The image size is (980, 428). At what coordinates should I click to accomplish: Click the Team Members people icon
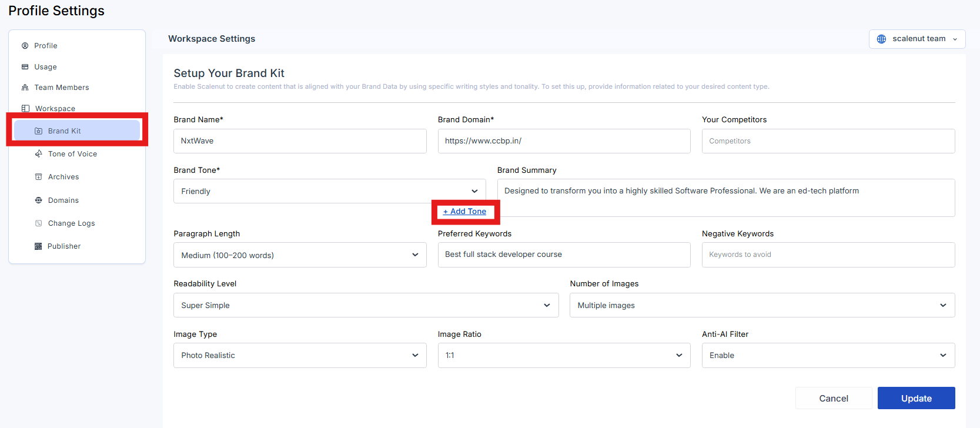[x=25, y=88]
